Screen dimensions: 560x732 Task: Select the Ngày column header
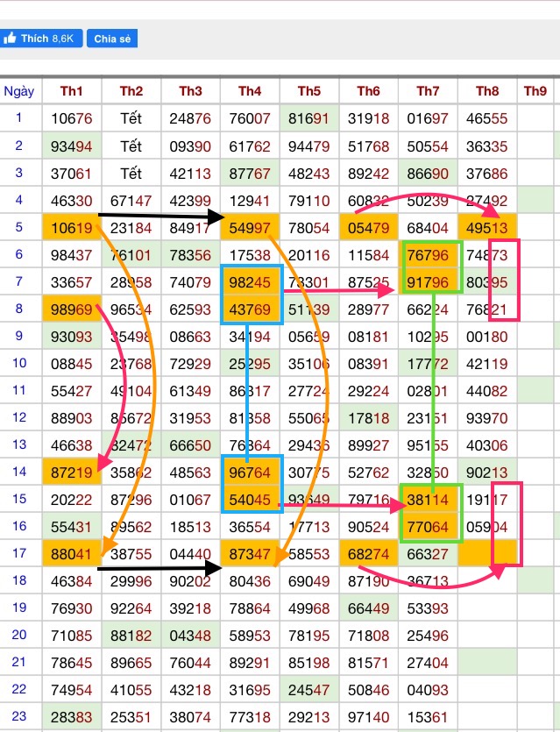(19, 91)
